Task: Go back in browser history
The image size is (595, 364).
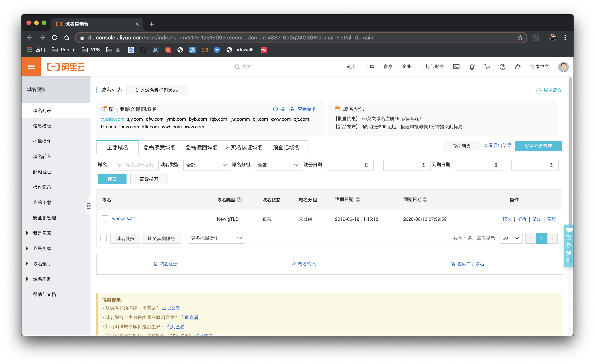Action: pyautogui.click(x=30, y=37)
